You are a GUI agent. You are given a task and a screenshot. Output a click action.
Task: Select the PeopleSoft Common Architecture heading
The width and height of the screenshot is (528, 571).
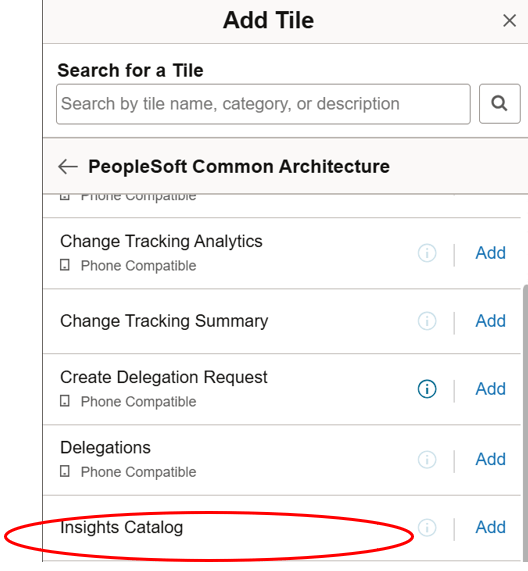click(x=239, y=167)
